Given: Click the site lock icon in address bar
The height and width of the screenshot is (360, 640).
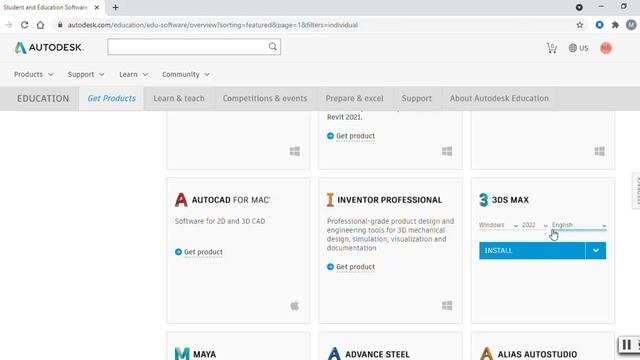Looking at the screenshot, I should 60,25.
